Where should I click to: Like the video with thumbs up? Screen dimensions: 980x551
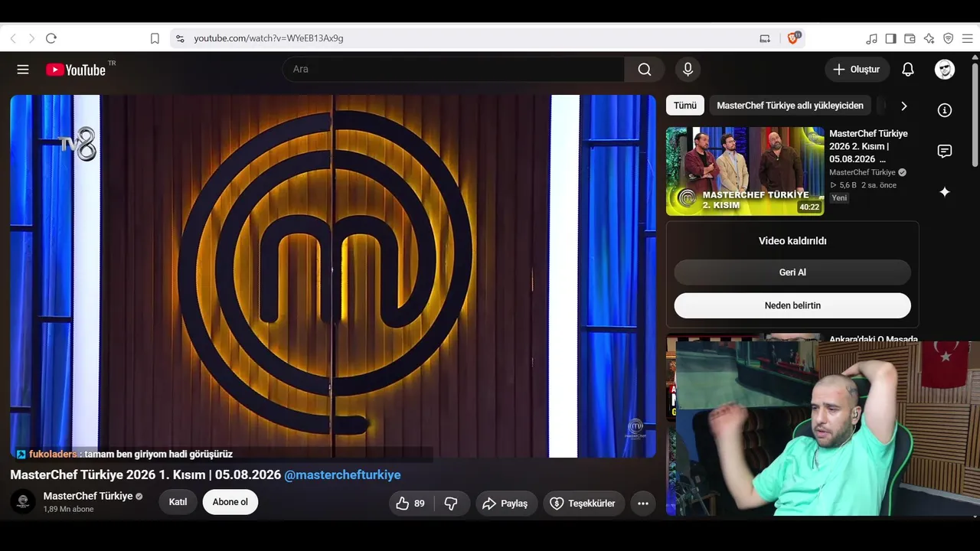point(411,504)
